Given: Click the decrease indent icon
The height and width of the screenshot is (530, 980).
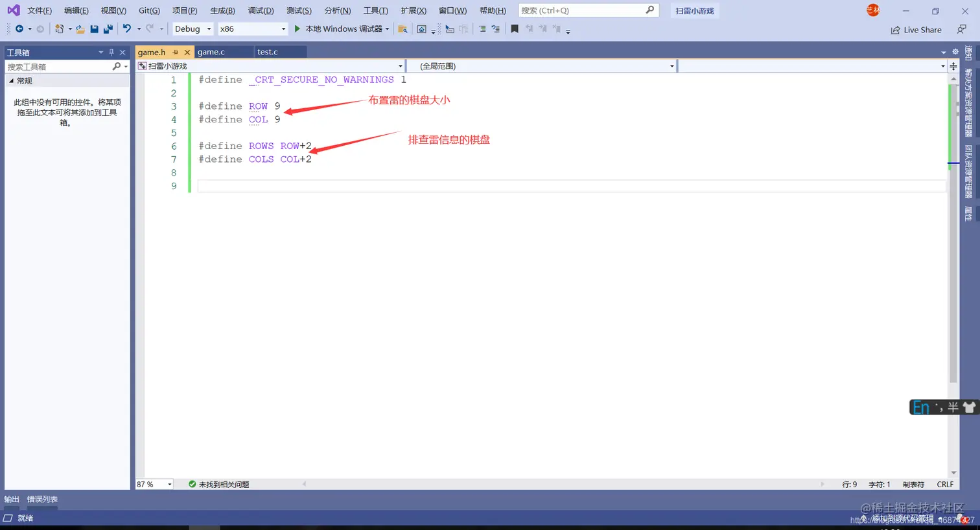Looking at the screenshot, I should coord(482,29).
